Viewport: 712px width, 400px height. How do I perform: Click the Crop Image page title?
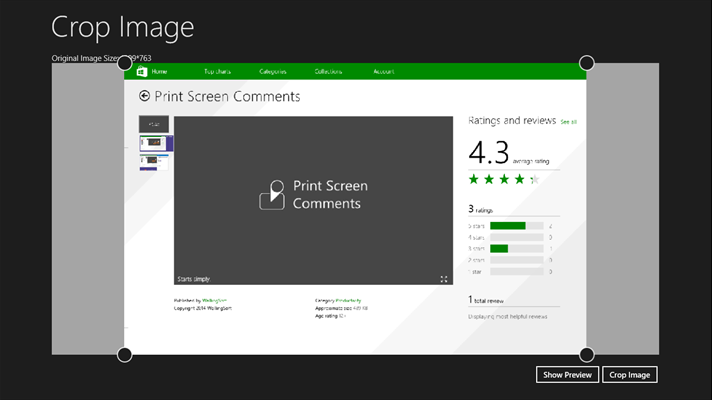[x=123, y=27]
